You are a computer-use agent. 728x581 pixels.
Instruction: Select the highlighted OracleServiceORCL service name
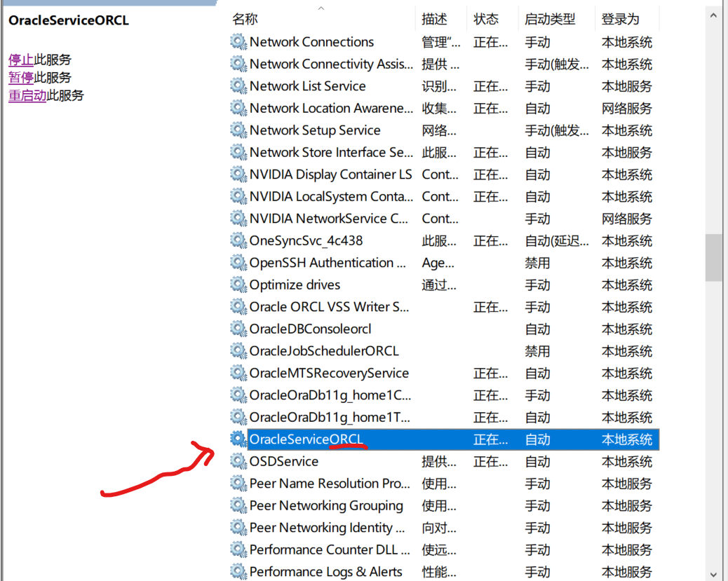(x=306, y=439)
